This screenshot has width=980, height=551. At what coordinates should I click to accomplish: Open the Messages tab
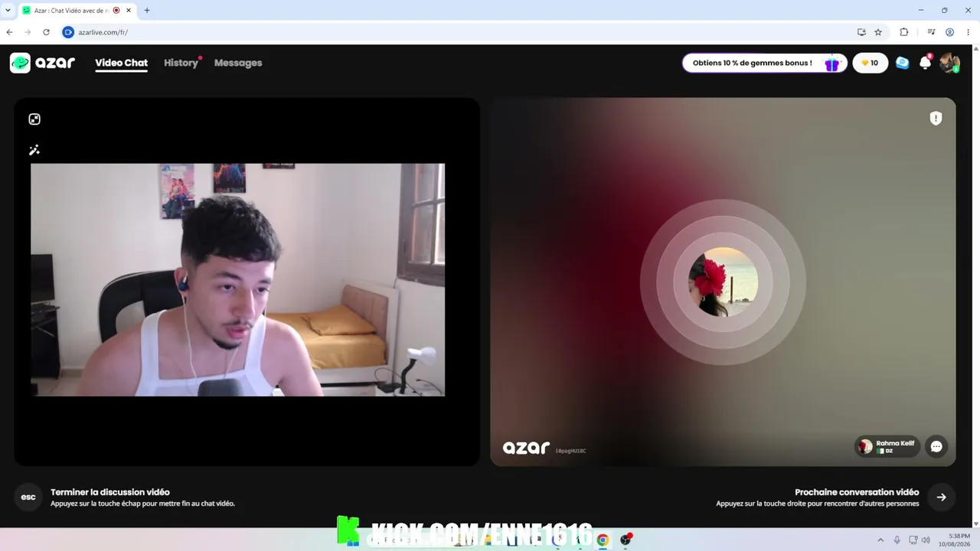[238, 63]
